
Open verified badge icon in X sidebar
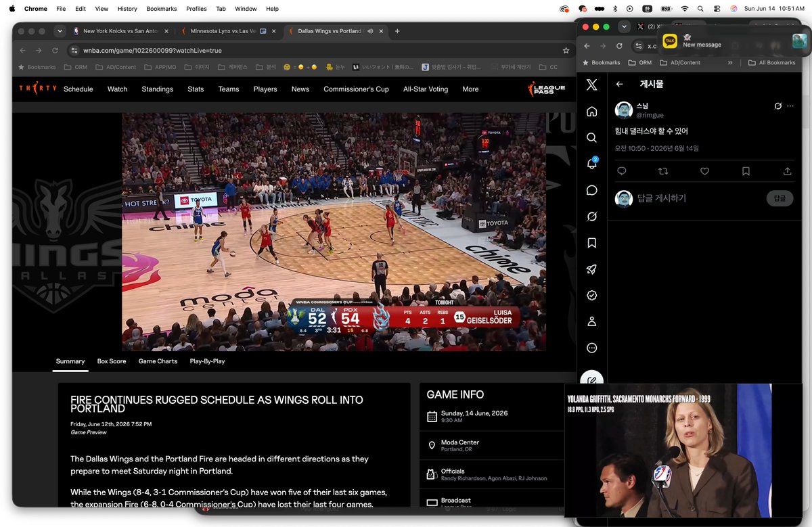point(591,296)
